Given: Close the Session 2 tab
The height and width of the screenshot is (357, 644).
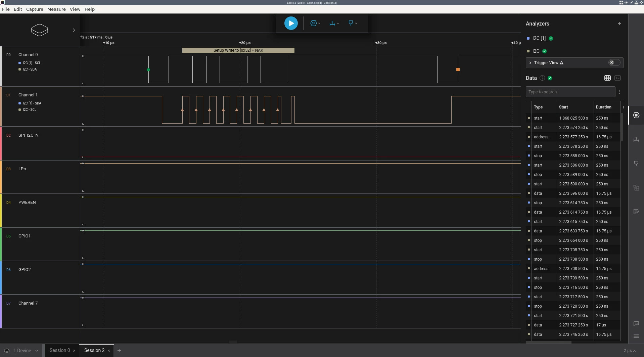Looking at the screenshot, I should pos(109,351).
